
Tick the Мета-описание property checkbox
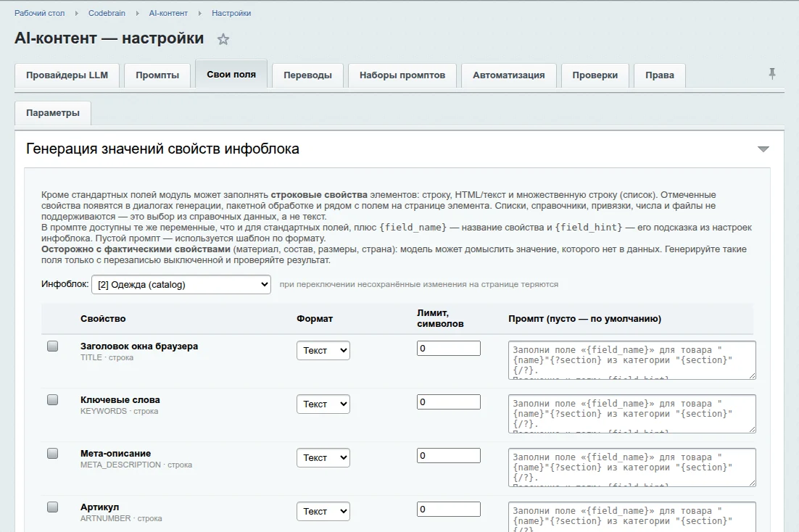[52, 453]
